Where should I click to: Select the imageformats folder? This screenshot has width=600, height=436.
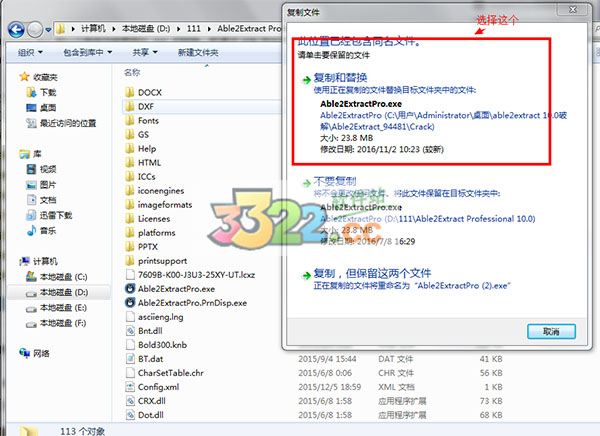[x=165, y=205]
